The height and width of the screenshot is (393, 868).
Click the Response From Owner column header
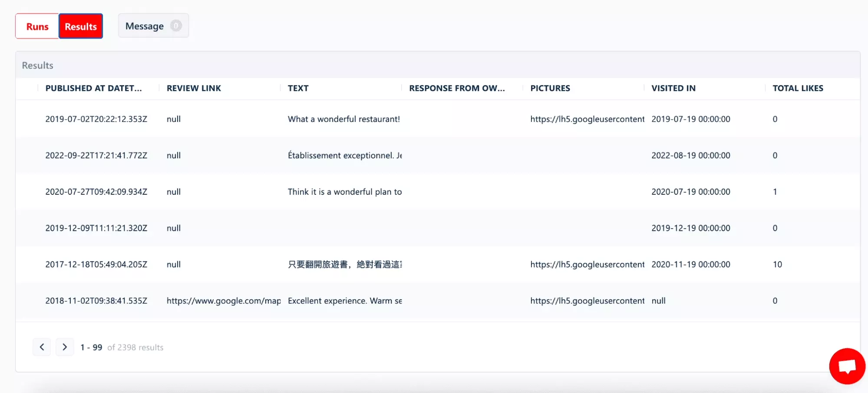(x=456, y=88)
